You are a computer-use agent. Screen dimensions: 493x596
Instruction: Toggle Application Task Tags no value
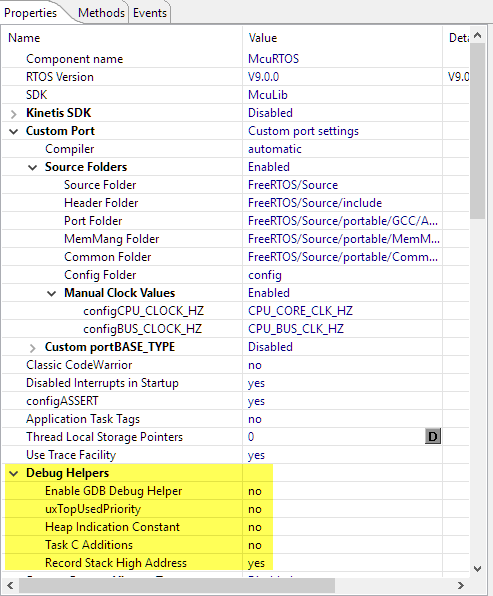[255, 419]
